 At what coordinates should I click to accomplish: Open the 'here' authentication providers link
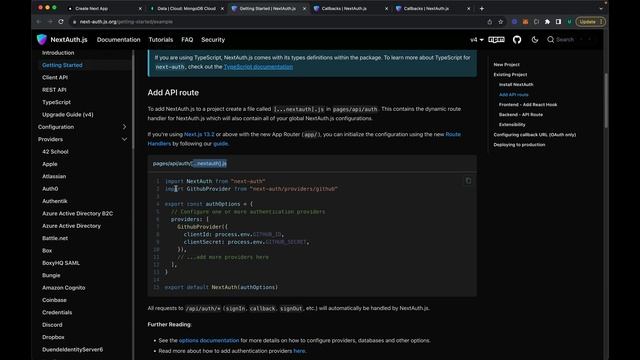(299, 351)
